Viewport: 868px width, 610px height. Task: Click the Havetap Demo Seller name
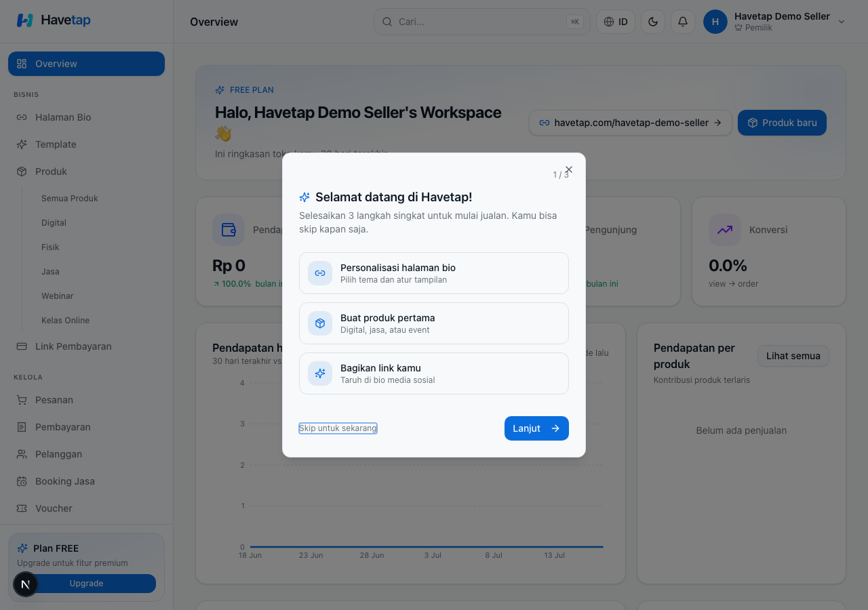782,16
